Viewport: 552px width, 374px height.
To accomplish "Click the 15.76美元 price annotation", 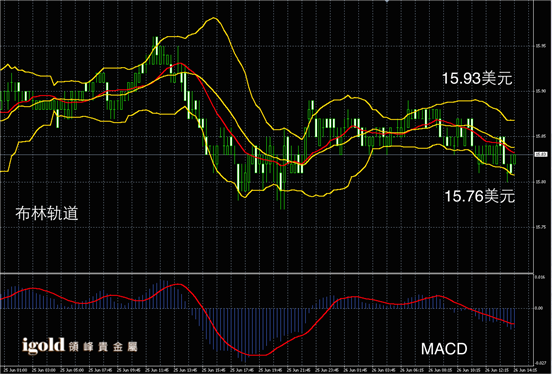I will [x=479, y=196].
